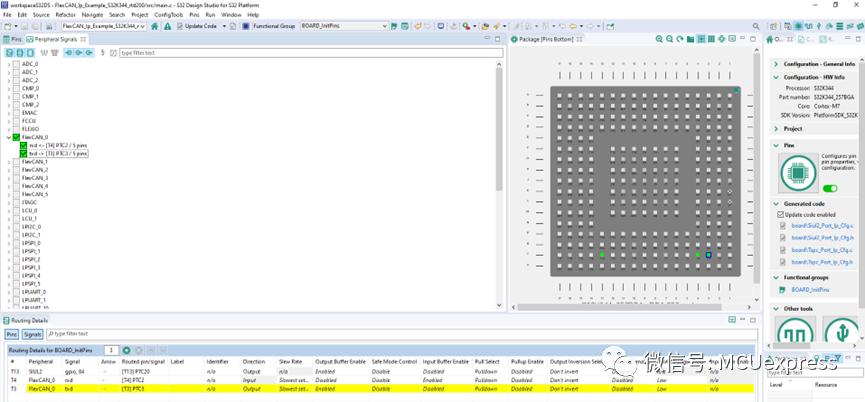Uncheck the txd PTC3 signal checkbox
This screenshot has height=402, width=865.
23,153
